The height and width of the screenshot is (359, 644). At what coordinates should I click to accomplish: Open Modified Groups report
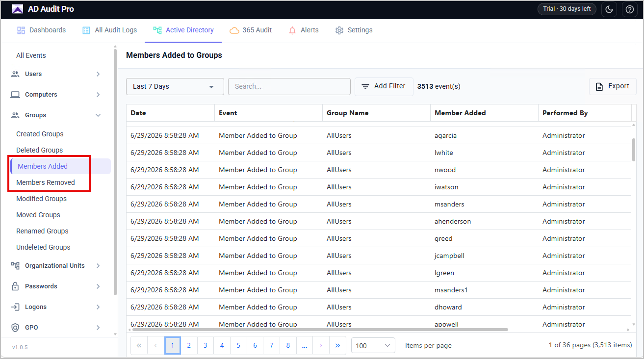click(41, 199)
